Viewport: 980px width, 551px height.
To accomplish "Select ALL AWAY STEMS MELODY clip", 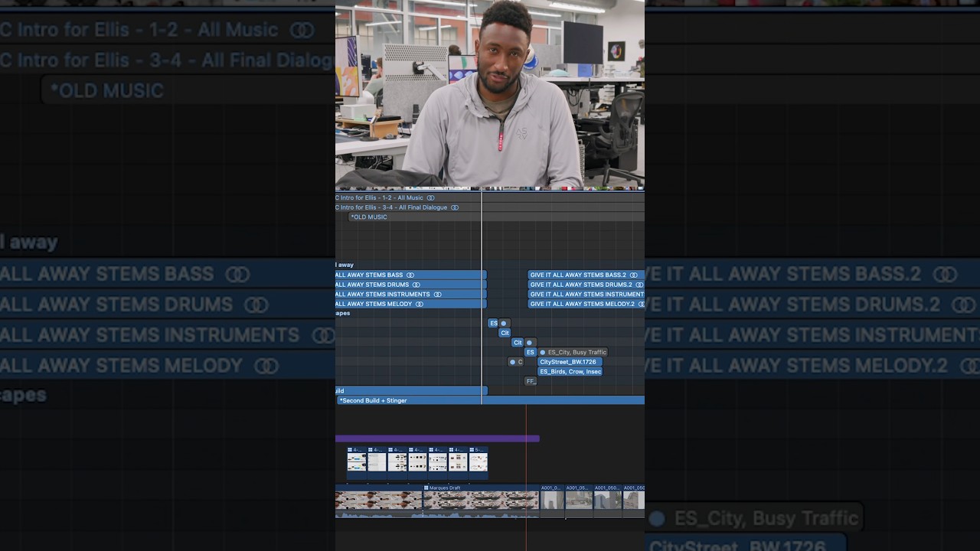I will (410, 304).
